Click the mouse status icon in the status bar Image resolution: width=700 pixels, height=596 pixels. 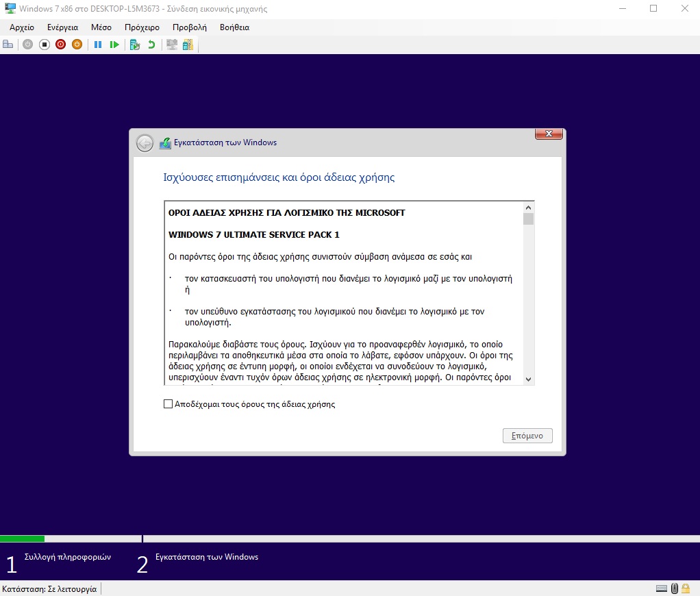[x=675, y=588]
